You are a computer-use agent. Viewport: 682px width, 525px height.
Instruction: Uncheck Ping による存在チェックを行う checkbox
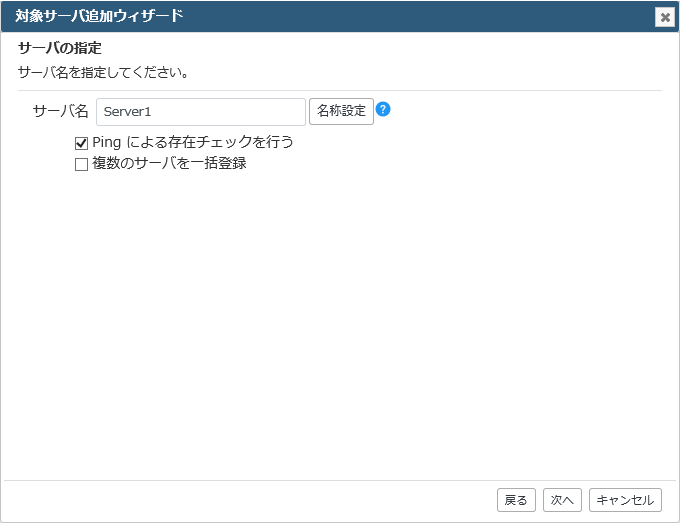(x=81, y=143)
